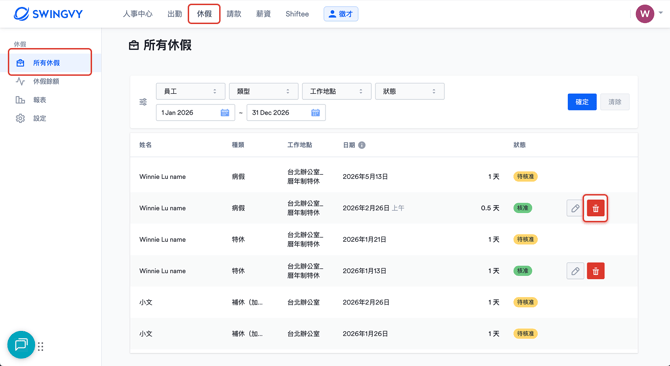Delete the 2026年2月26日 上午 leave entry
Image resolution: width=670 pixels, height=366 pixels.
tap(596, 208)
